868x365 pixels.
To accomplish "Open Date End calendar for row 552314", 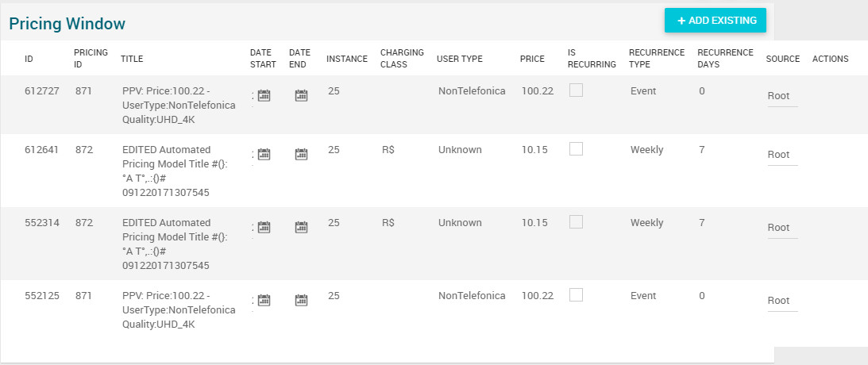I will coord(301,228).
